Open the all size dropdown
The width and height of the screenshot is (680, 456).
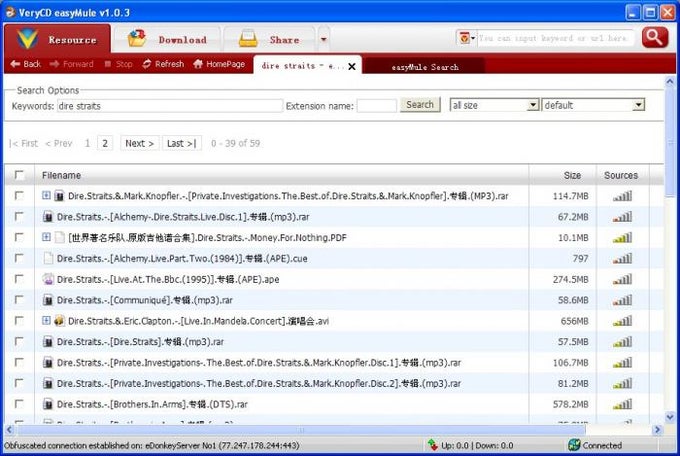point(494,105)
